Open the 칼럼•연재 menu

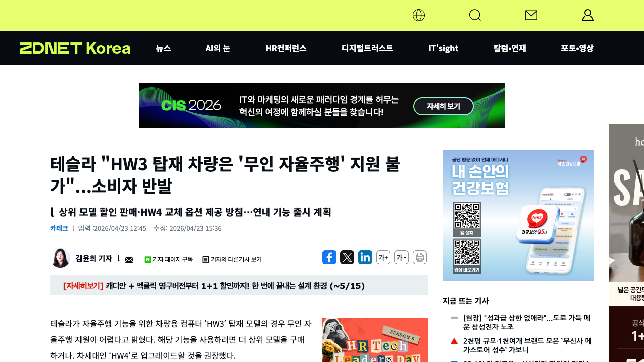[x=510, y=48]
